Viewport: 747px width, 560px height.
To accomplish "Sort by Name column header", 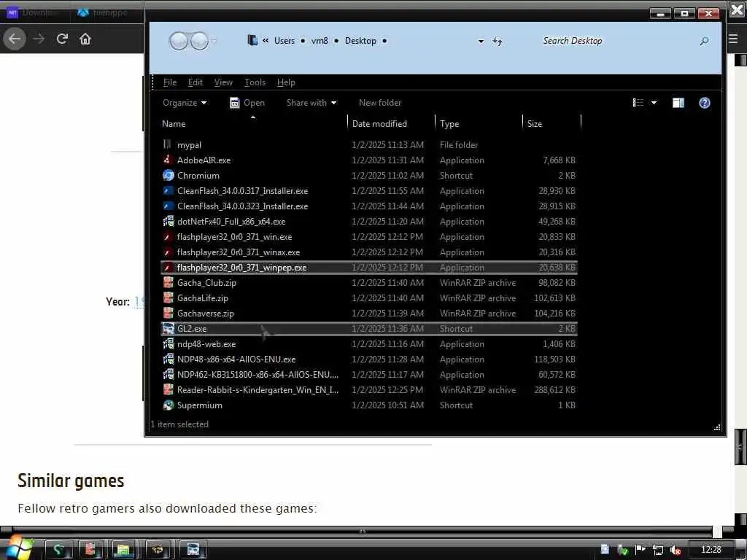I will 253,124.
